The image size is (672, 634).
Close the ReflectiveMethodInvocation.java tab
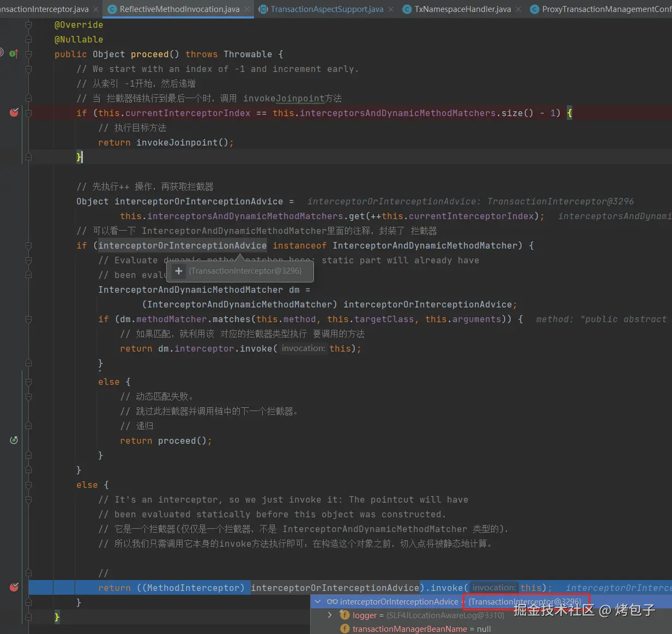click(x=247, y=9)
